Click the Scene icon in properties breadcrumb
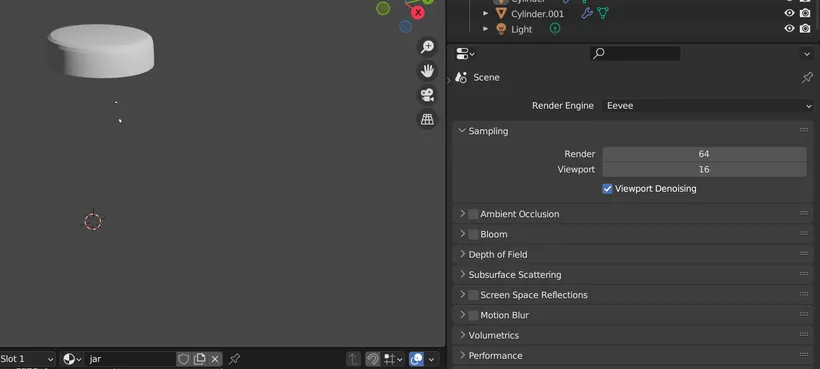820x369 pixels. [x=461, y=77]
